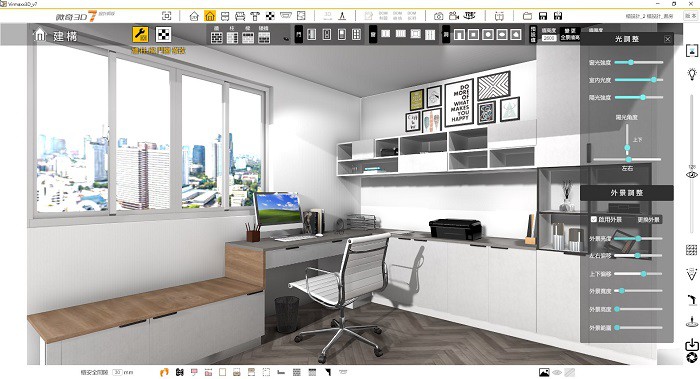Click the save-as floppy disk icon
This screenshot has height=379, width=700.
pyautogui.click(x=558, y=16)
